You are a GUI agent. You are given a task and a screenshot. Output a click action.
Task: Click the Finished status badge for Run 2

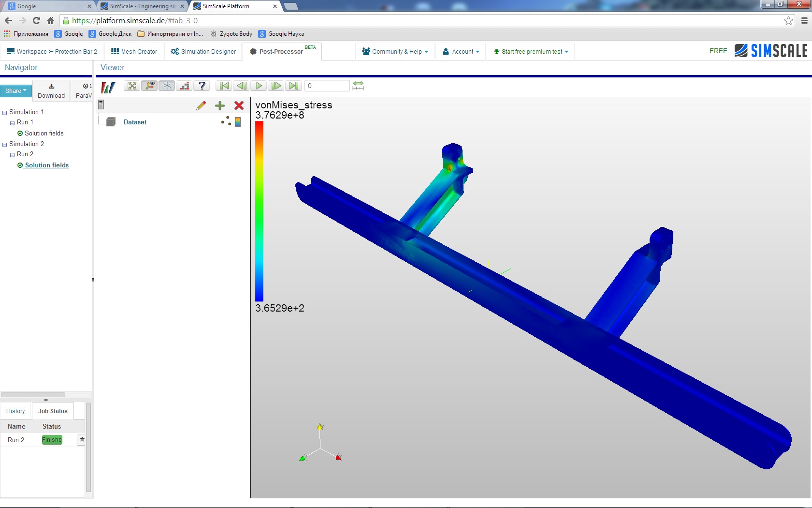point(52,440)
